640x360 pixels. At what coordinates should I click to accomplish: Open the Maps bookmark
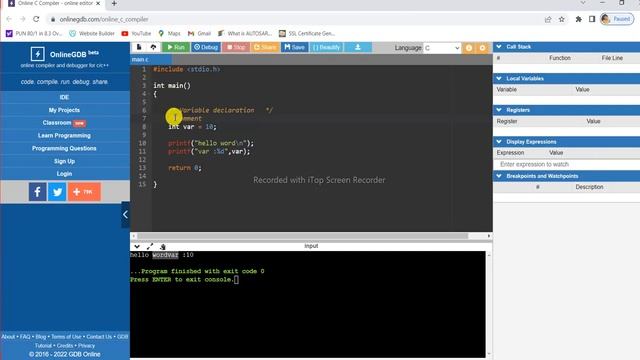pyautogui.click(x=169, y=33)
